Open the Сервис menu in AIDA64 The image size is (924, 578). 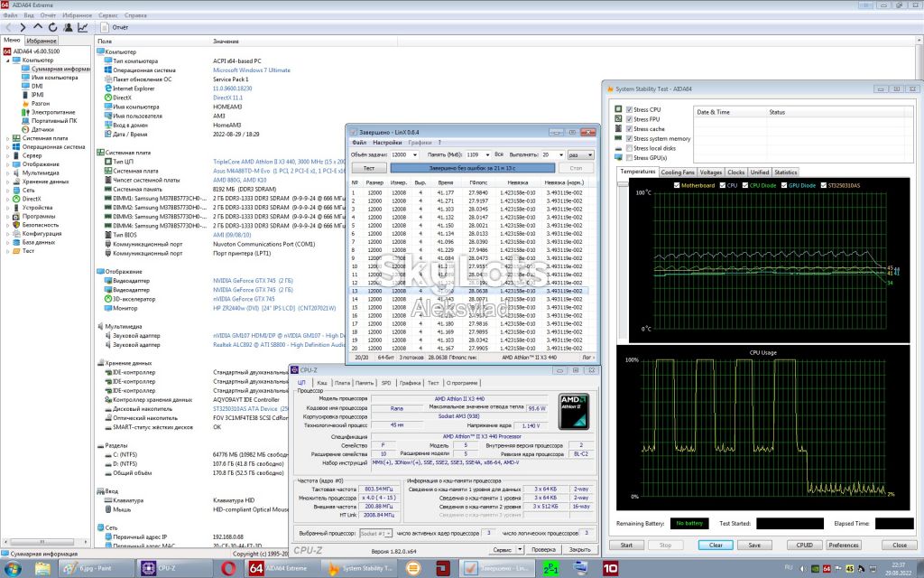(x=108, y=15)
